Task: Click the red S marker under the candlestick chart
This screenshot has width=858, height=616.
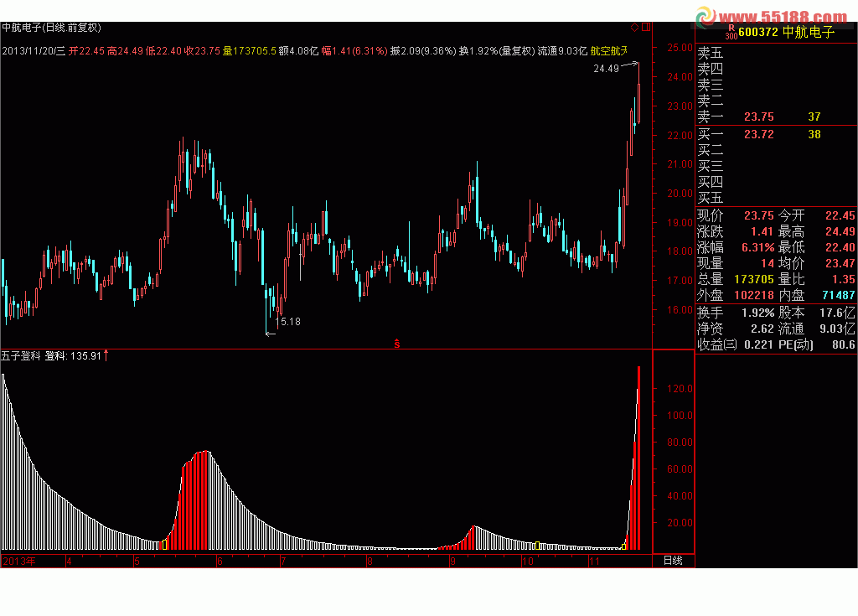Action: coord(396,344)
